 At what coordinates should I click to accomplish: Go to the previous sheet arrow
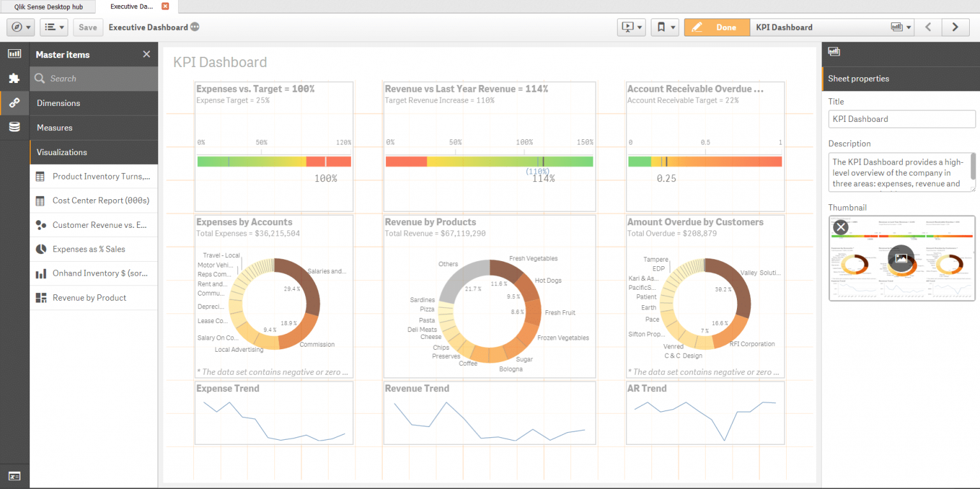pyautogui.click(x=929, y=27)
